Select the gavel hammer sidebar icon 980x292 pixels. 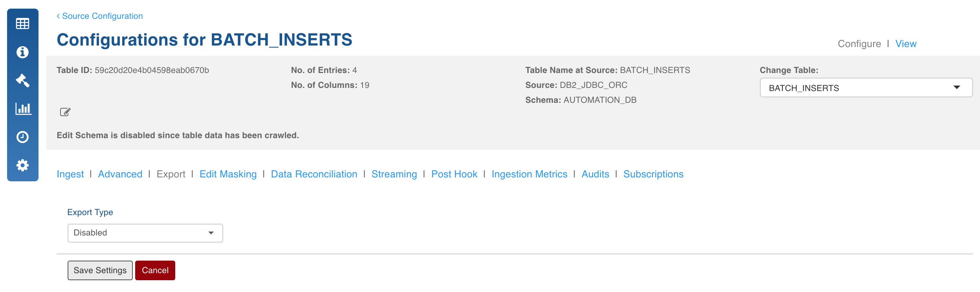click(22, 80)
